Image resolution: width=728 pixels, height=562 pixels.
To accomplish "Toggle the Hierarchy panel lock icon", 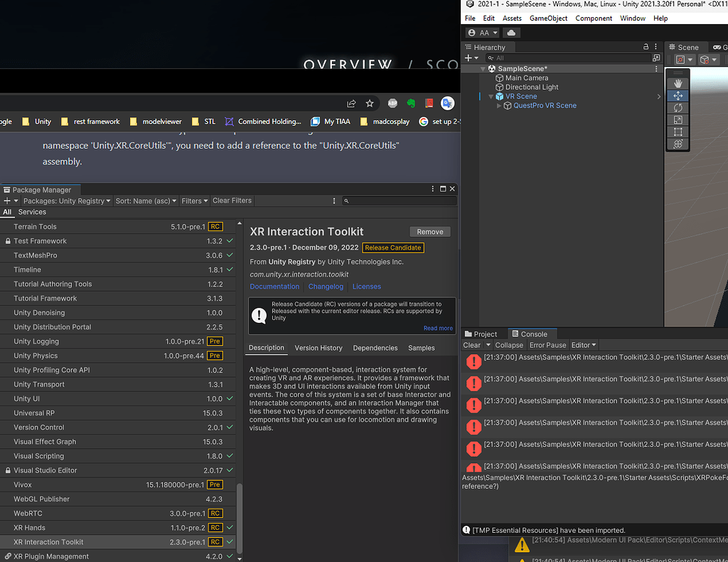I will click(646, 46).
